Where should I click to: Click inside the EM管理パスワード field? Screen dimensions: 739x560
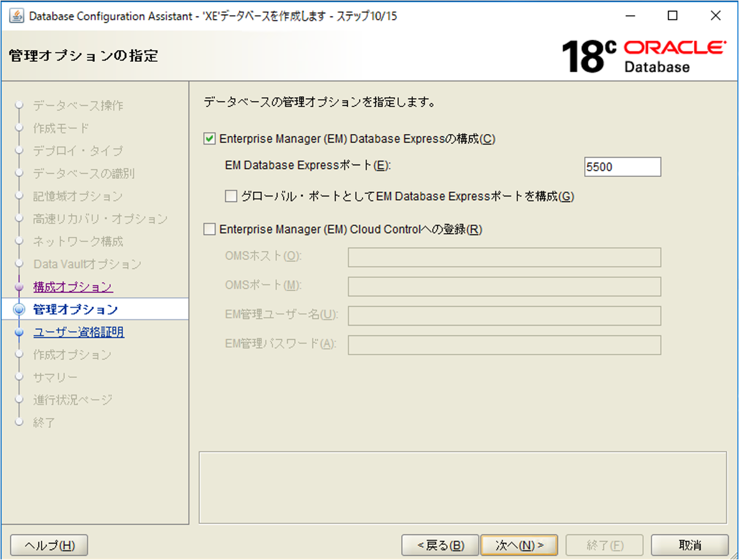click(x=504, y=345)
